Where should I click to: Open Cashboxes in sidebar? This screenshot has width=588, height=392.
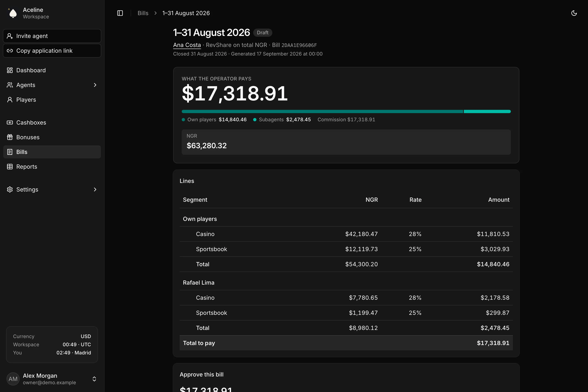(52, 122)
